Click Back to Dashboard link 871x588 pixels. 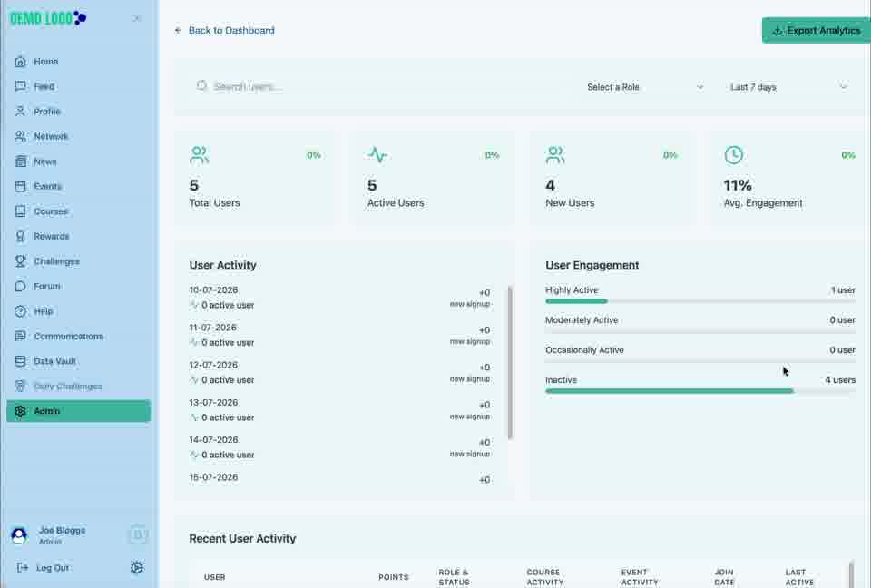[x=224, y=31]
